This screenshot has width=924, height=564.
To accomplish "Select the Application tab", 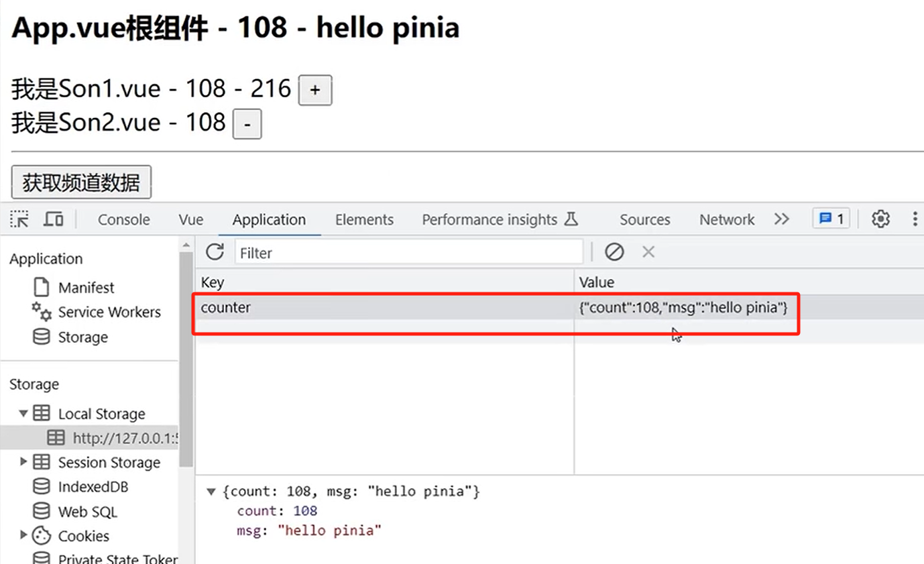I will [x=269, y=219].
